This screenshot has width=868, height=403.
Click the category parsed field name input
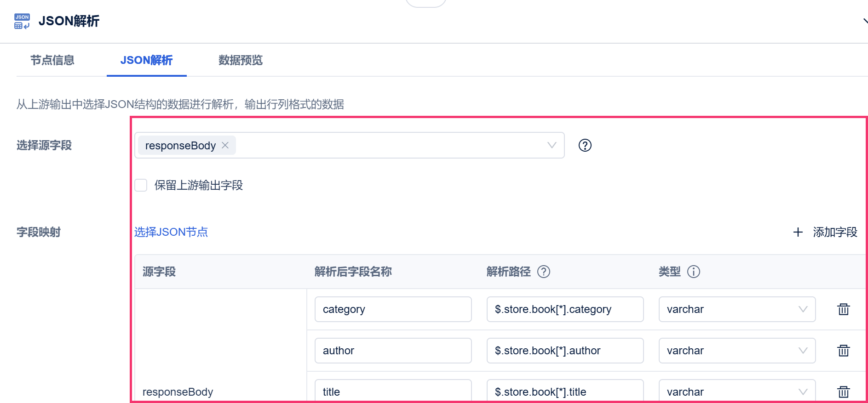coord(393,309)
